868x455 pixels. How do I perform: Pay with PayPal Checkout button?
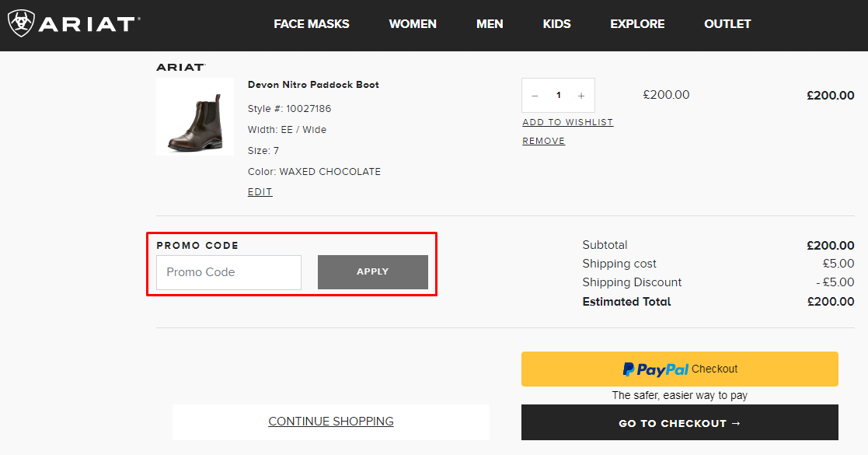coord(680,369)
